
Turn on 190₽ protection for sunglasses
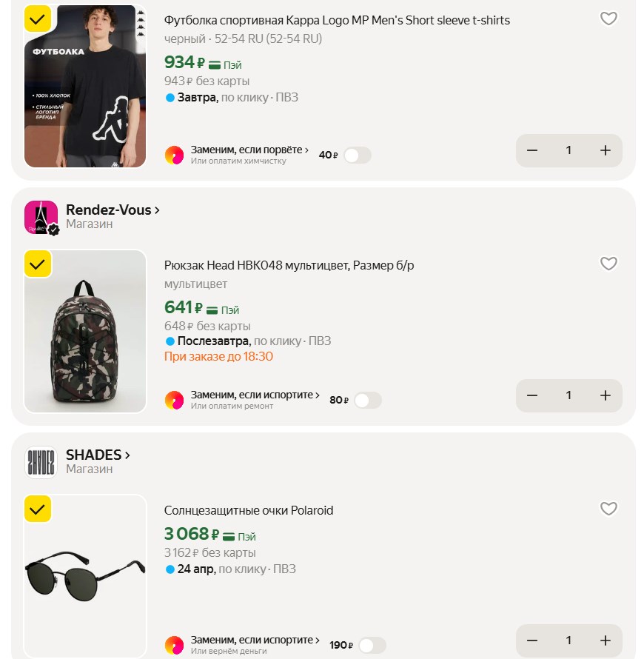click(372, 646)
